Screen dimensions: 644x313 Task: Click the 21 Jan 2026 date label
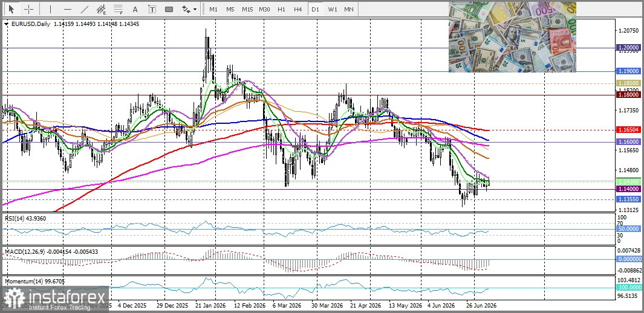click(210, 306)
